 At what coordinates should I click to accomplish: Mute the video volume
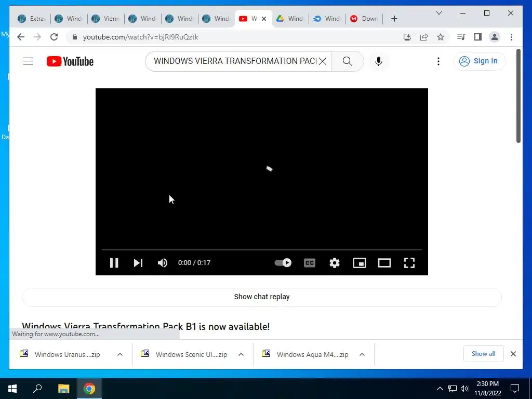163,263
